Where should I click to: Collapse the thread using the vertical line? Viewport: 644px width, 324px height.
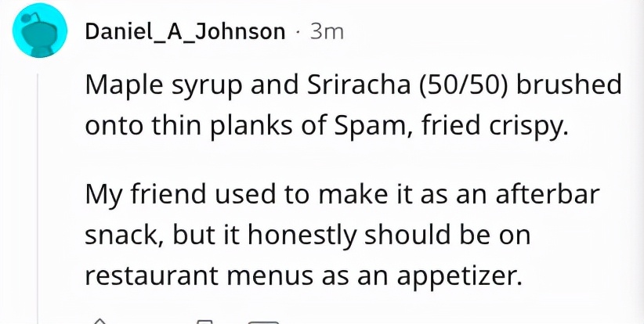38,196
